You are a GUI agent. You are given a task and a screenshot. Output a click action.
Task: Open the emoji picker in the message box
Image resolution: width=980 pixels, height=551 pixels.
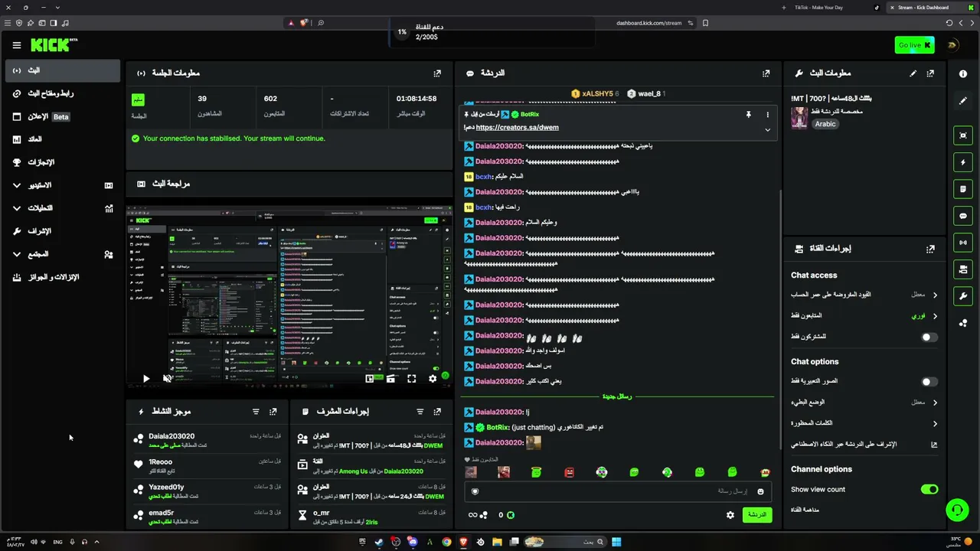click(760, 491)
